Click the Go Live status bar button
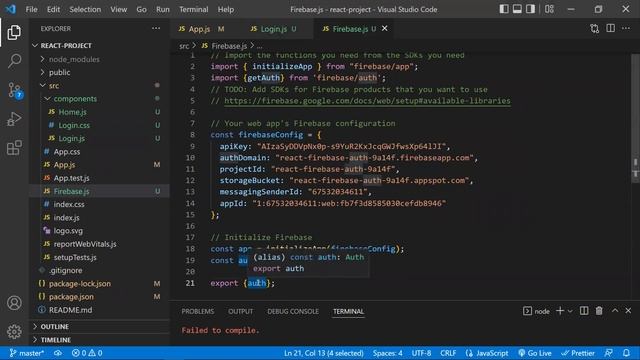The width and height of the screenshot is (640, 360). point(535,353)
